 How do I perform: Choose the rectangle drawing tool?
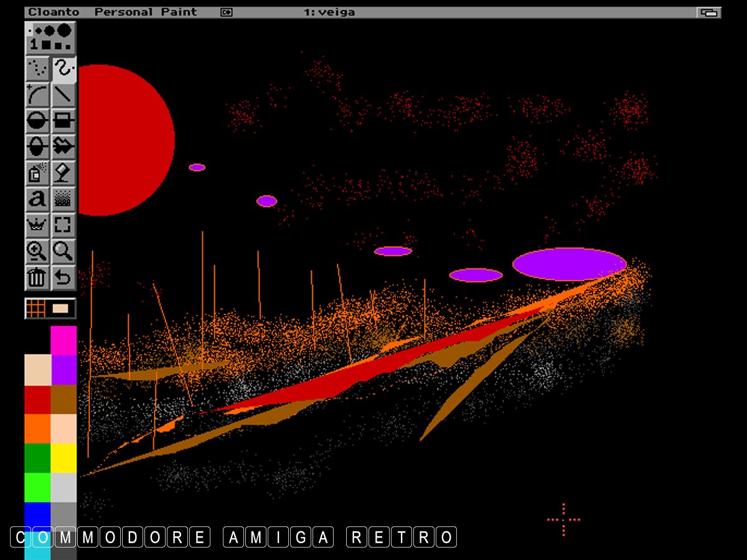(63, 120)
